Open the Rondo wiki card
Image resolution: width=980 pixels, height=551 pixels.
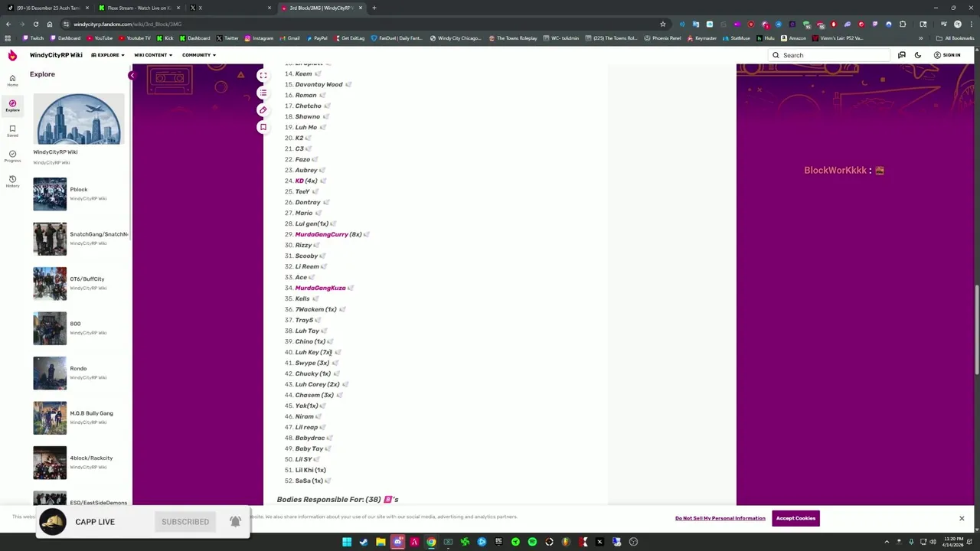coord(79,373)
